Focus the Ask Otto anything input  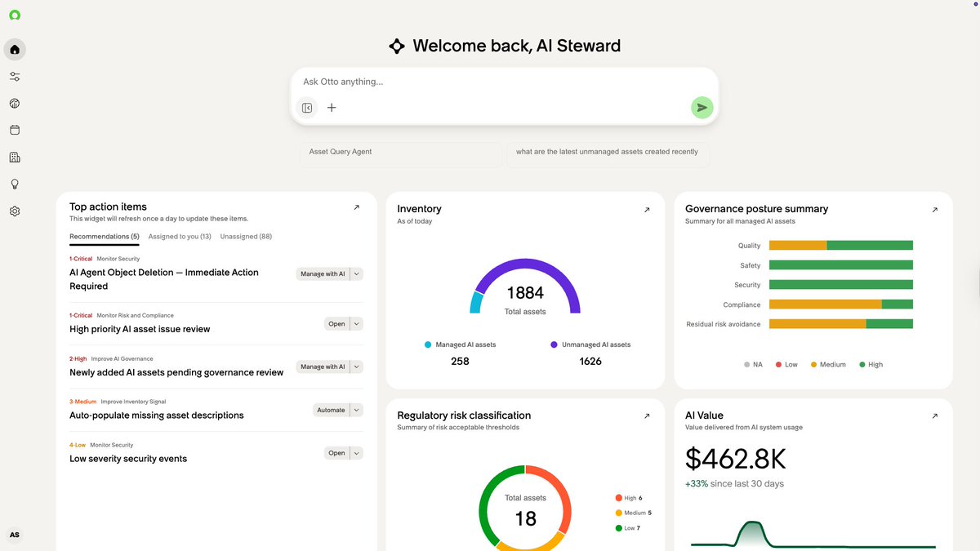click(505, 82)
